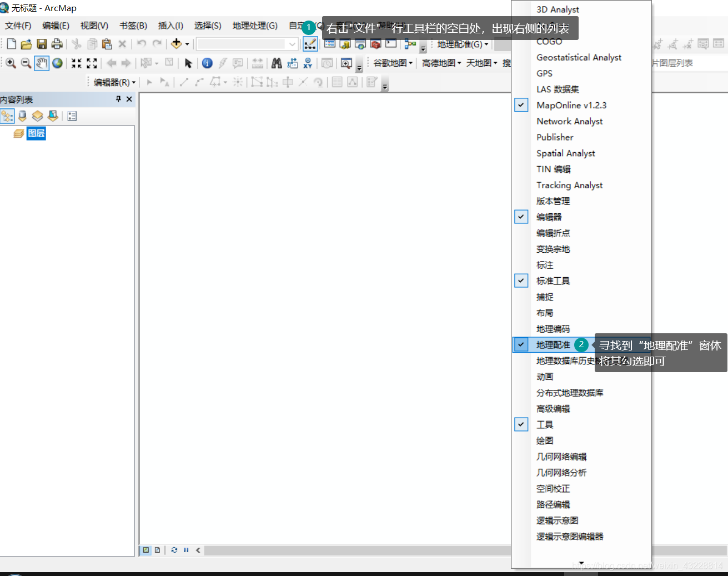Open the 书签(B) menu
This screenshot has height=576, width=728.
pos(133,26)
